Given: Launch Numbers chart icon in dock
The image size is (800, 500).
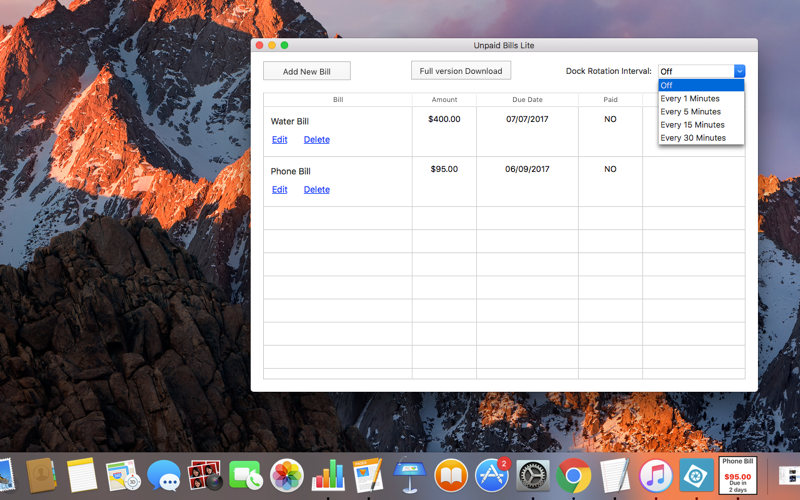Looking at the screenshot, I should coord(328,475).
